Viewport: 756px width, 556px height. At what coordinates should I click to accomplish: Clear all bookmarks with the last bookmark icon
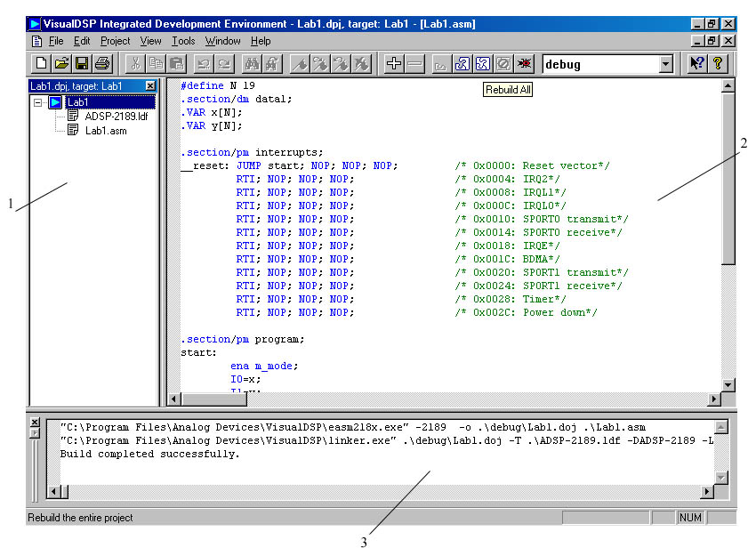(361, 64)
